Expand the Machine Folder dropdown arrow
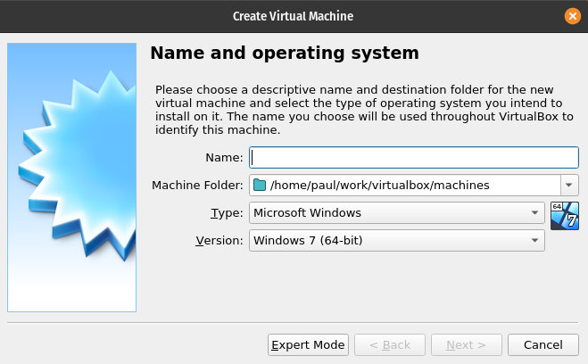The height and width of the screenshot is (364, 588). click(x=570, y=186)
